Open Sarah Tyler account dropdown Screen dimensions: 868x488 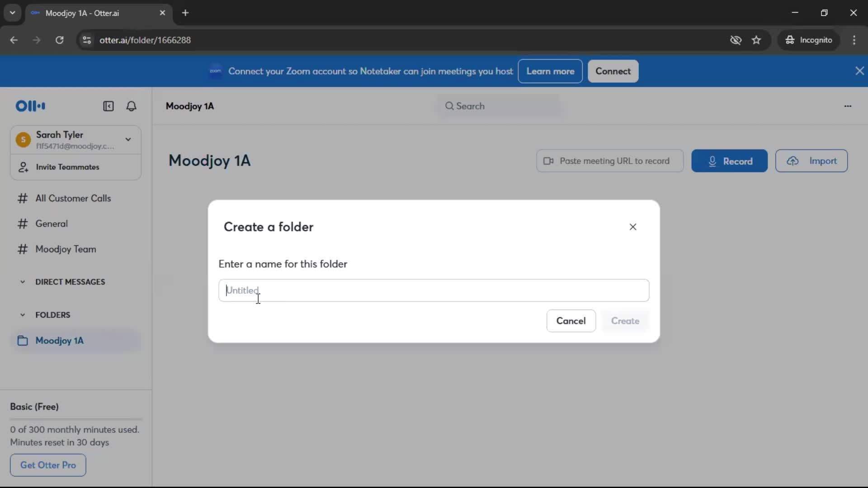[128, 139]
